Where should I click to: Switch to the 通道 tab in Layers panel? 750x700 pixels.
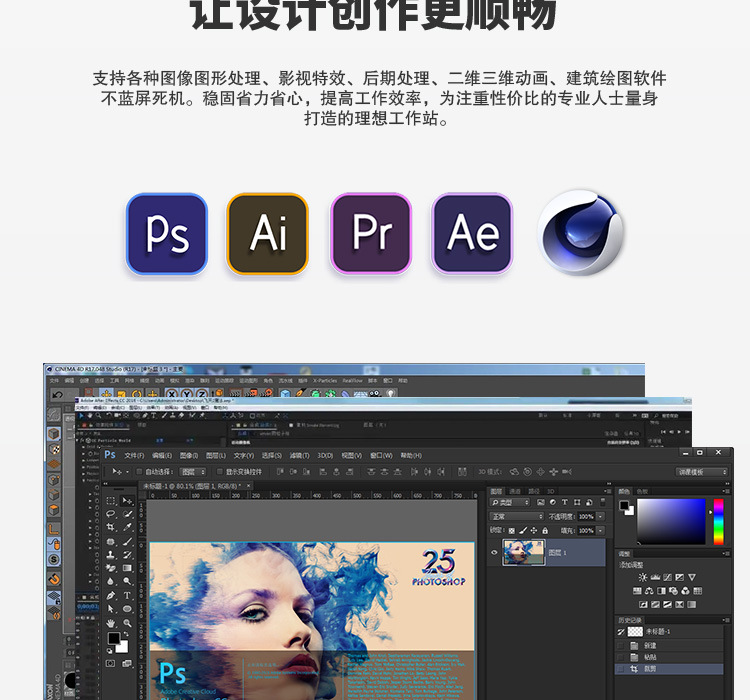pyautogui.click(x=515, y=491)
